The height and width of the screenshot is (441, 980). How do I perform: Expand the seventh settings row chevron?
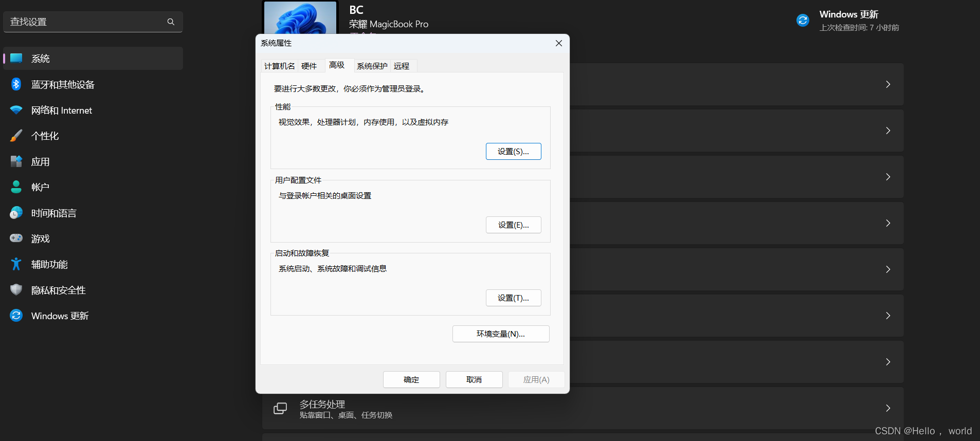(x=888, y=362)
